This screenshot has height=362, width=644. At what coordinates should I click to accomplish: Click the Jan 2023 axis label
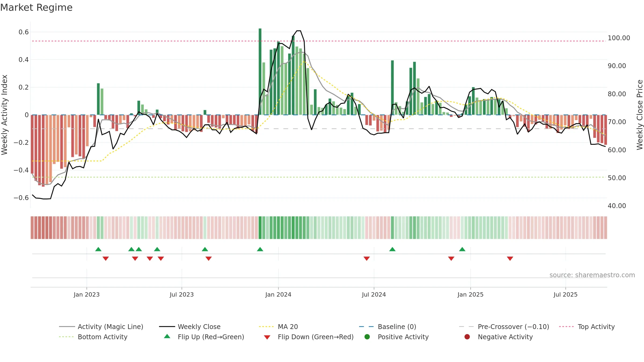[x=87, y=294]
